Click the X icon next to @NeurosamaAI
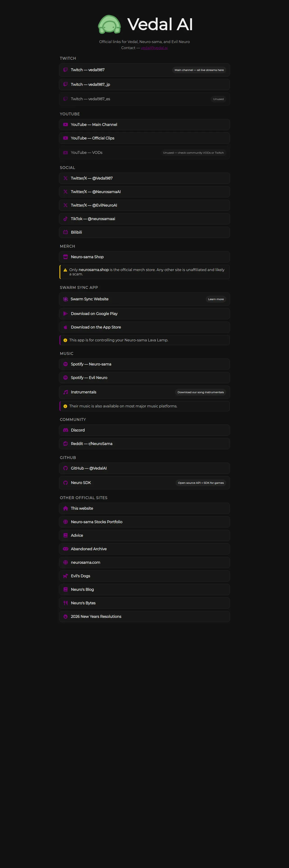This screenshot has width=289, height=868. (x=65, y=192)
